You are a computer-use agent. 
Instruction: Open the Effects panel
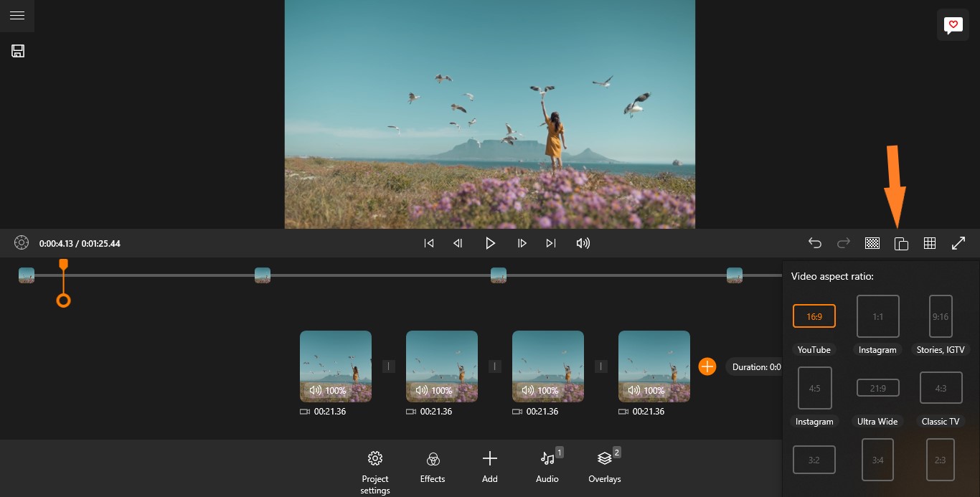coord(433,467)
